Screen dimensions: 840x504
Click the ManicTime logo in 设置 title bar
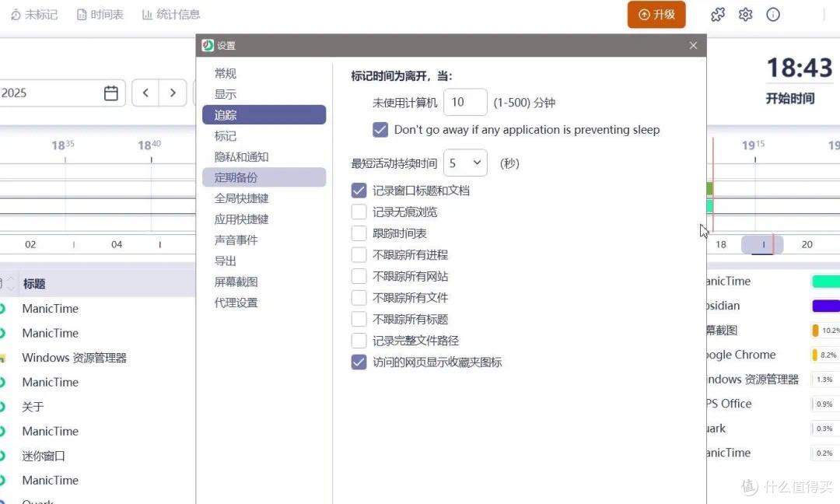[x=208, y=46]
